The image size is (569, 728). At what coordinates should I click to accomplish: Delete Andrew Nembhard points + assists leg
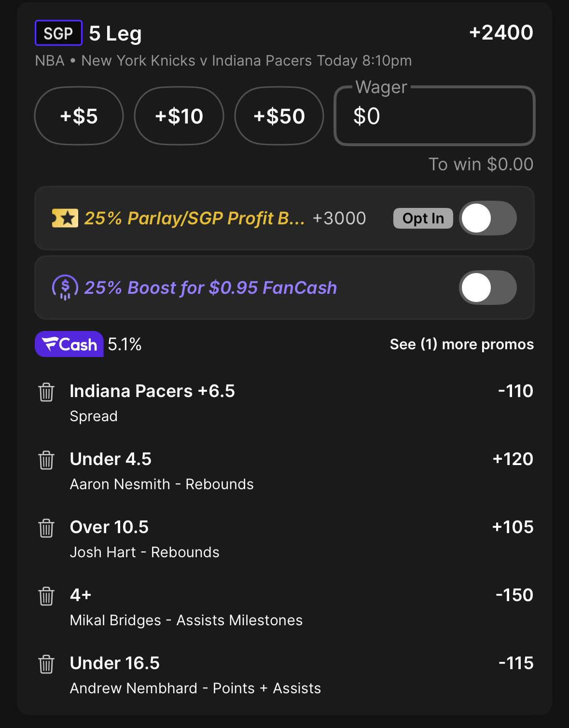(46, 664)
